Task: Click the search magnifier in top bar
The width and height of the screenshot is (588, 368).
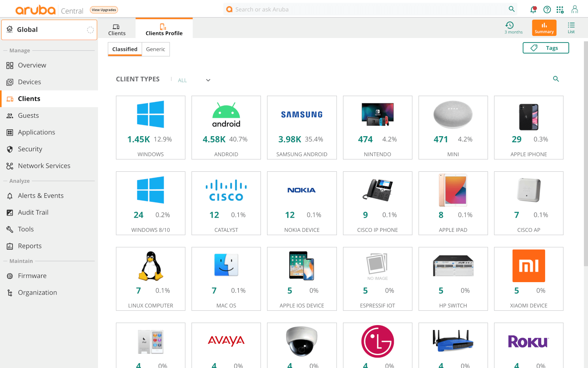Action: tap(511, 9)
